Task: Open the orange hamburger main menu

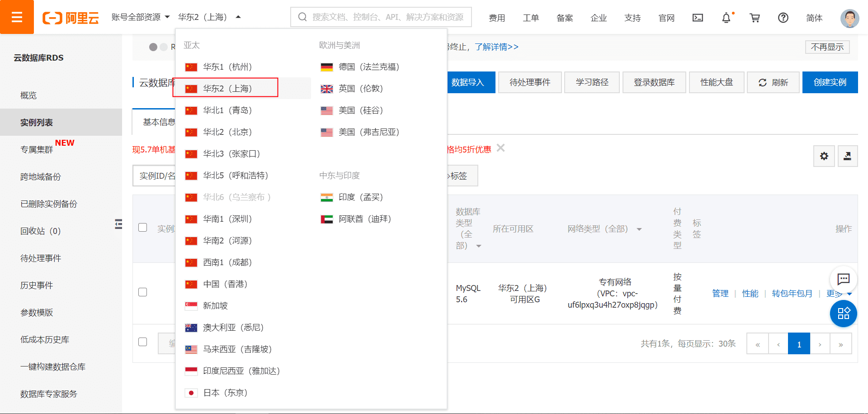Action: [x=17, y=17]
